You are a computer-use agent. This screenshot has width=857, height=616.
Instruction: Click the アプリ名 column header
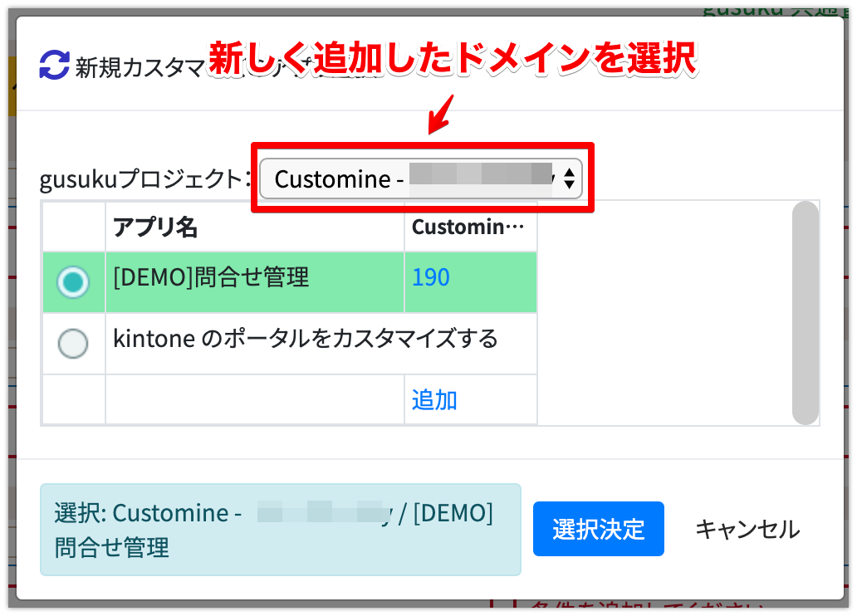coord(255,227)
